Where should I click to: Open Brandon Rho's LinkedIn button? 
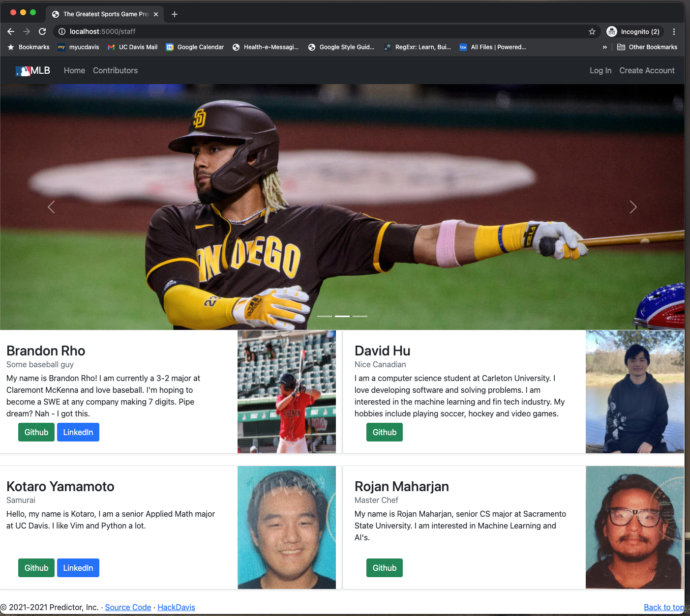point(78,432)
